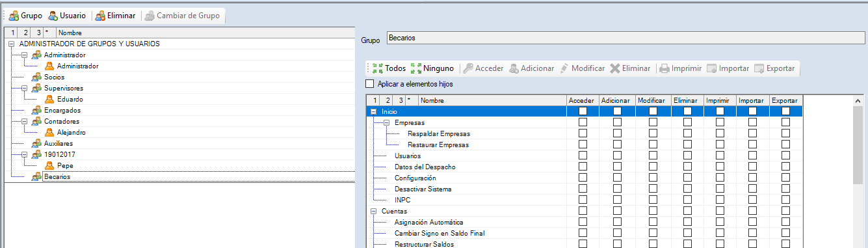Click the Socios group icon
This screenshot has height=248, width=868.
[x=36, y=77]
